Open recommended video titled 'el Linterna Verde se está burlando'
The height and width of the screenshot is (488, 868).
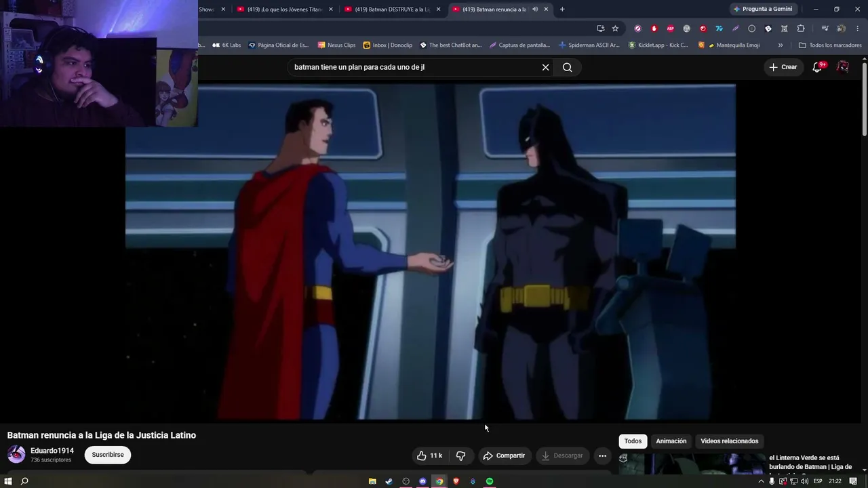(x=810, y=462)
